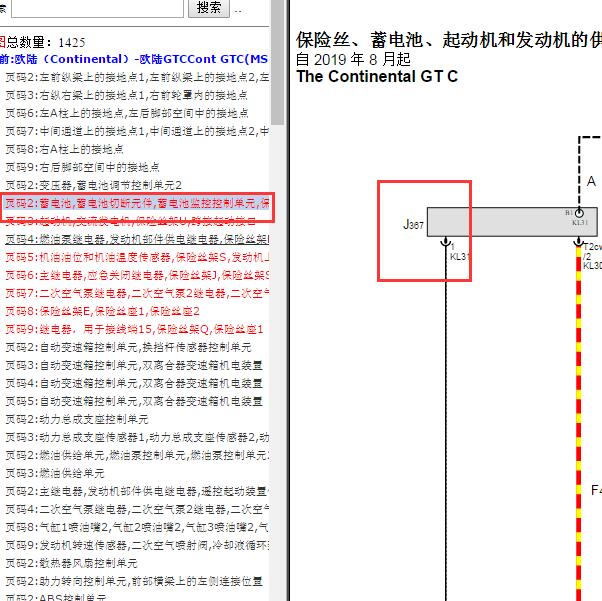Open 页码3:右纵右梁上的接地点1 entry

click(126, 95)
